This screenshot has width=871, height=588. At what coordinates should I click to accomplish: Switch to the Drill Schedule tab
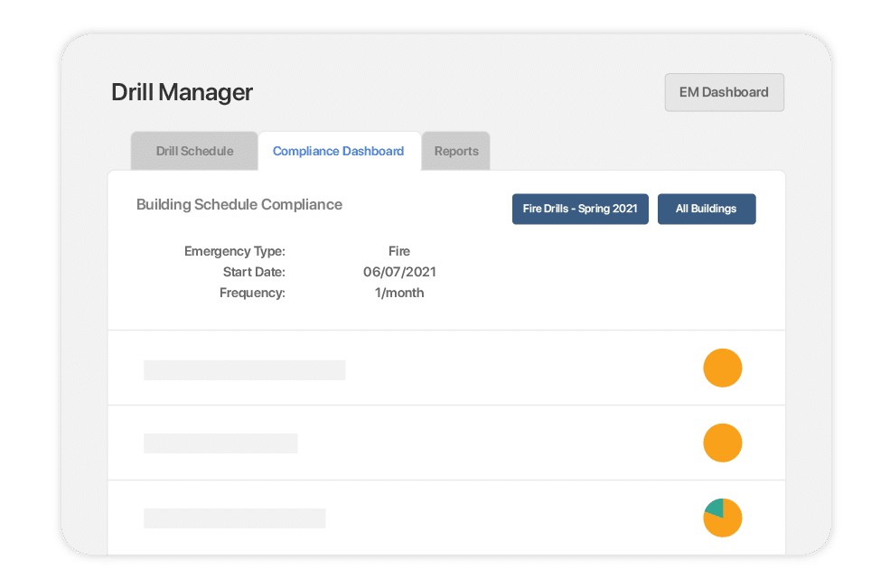tap(193, 151)
